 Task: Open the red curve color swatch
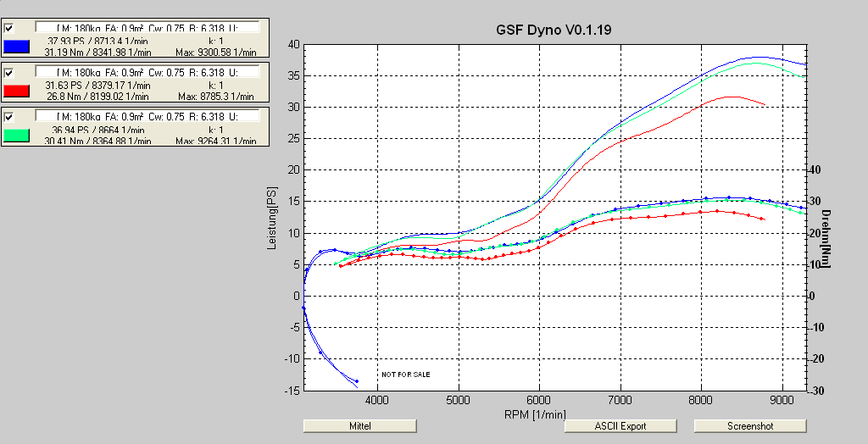click(x=17, y=91)
